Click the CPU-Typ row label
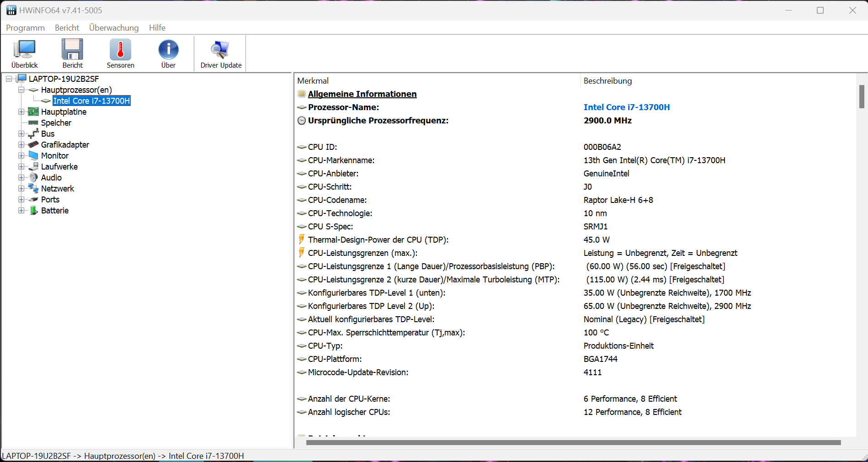 pyautogui.click(x=325, y=345)
